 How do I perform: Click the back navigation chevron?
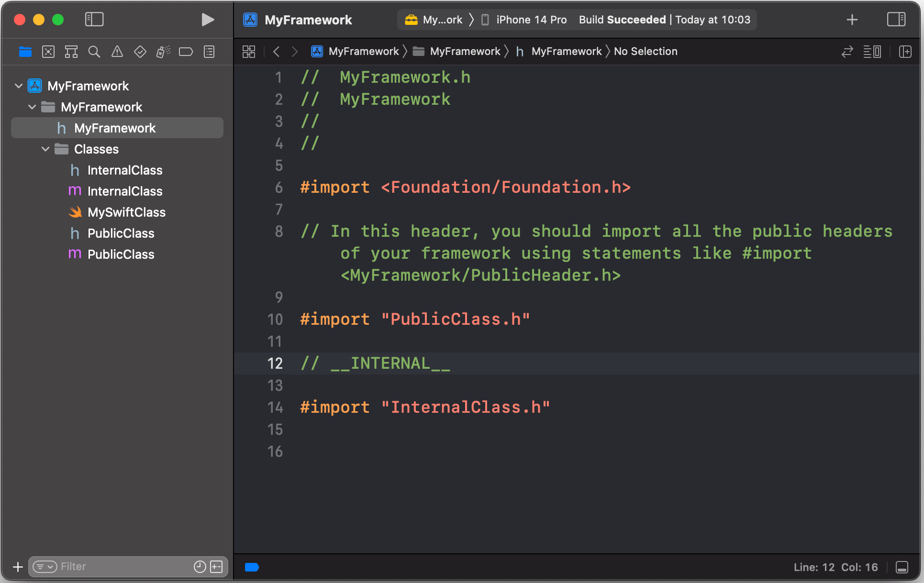(x=276, y=51)
